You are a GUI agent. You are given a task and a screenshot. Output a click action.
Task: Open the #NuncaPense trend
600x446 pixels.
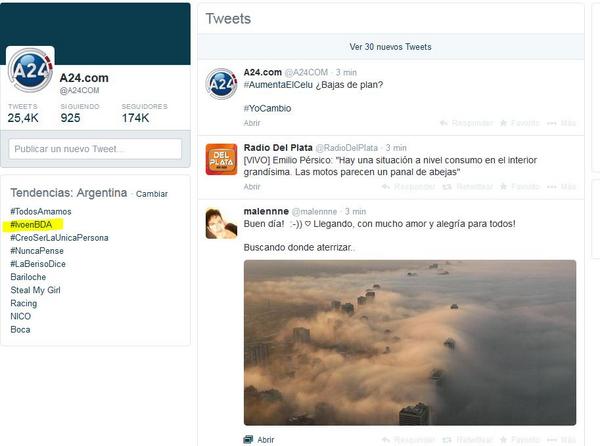[x=37, y=251]
